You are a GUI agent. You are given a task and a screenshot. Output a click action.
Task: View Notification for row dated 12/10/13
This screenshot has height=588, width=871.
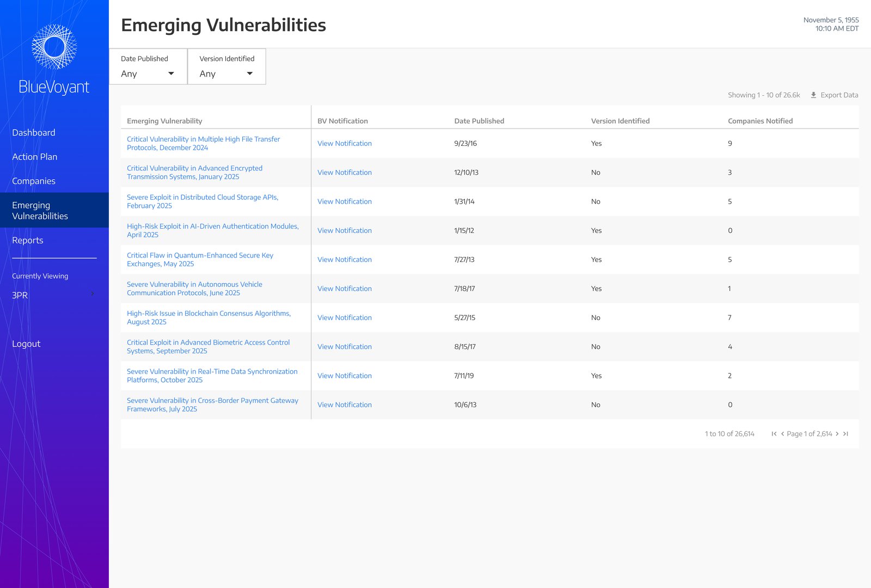[x=345, y=173]
